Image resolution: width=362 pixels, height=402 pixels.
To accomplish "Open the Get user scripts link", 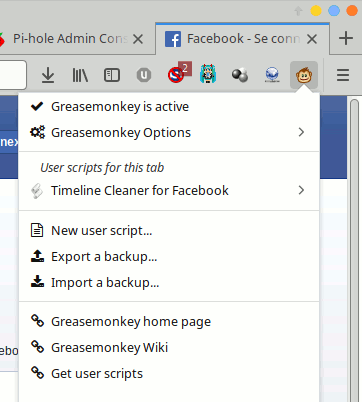I will coord(169,373).
